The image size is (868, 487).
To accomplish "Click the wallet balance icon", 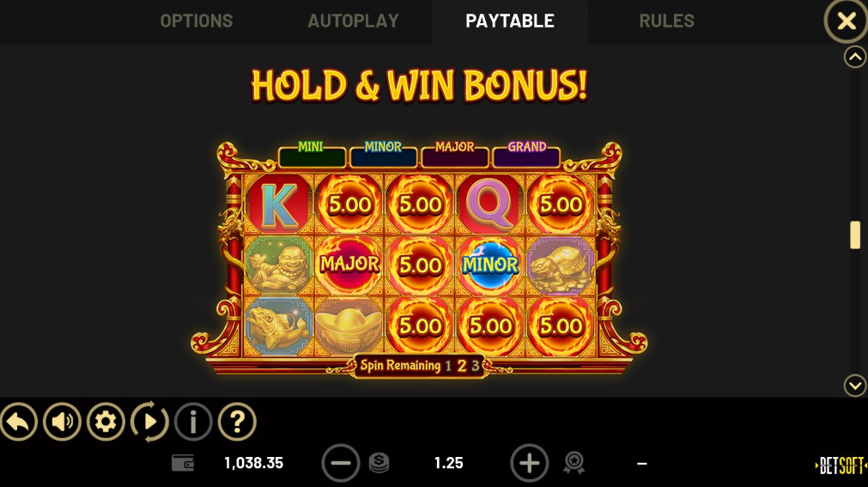I will point(183,463).
